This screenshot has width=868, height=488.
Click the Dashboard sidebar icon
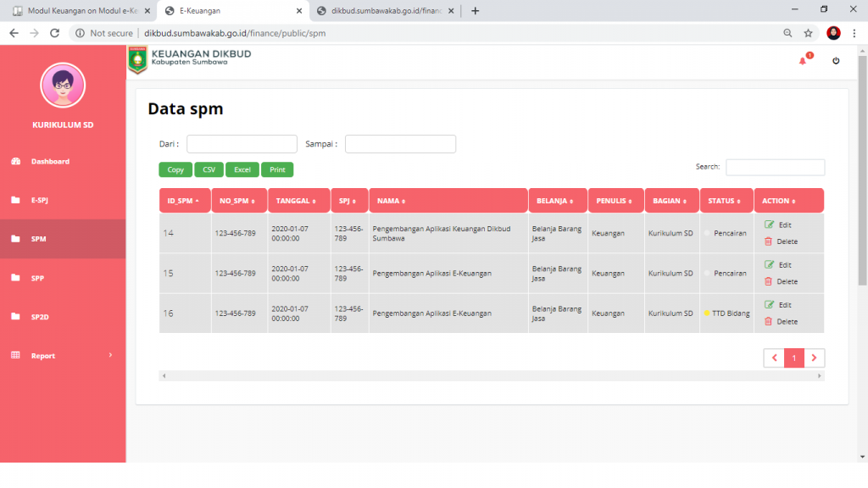15,161
